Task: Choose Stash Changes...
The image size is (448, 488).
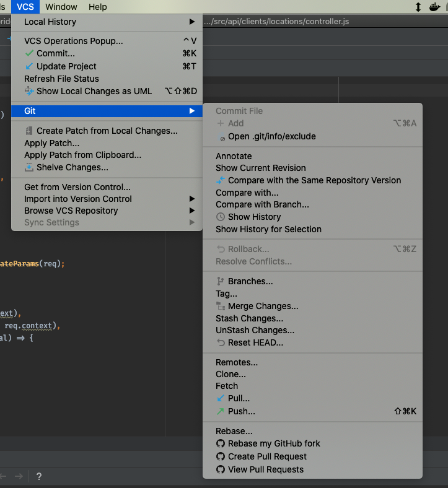Action: point(312,319)
